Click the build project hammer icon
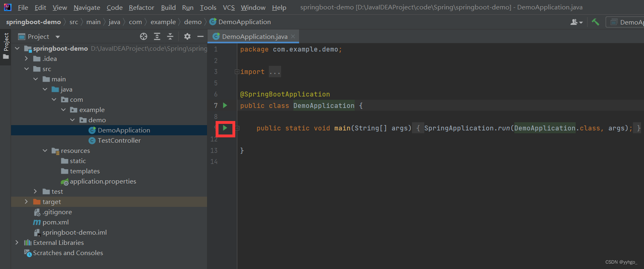 point(595,22)
